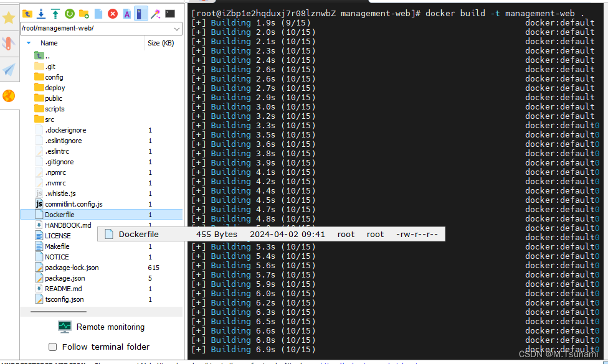The image size is (608, 364).
Task: Create a new folder on the server
Action: tap(84, 13)
